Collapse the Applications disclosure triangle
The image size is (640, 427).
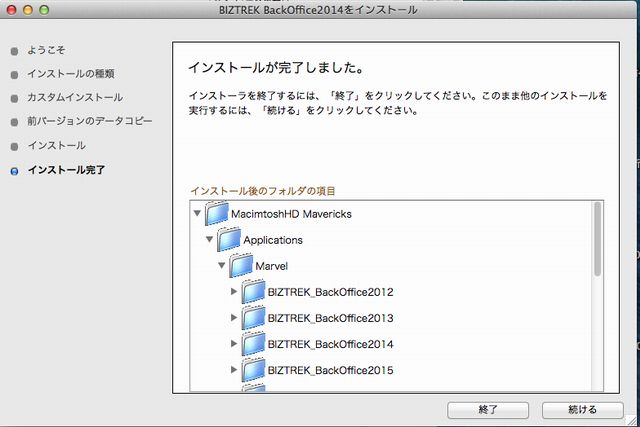[210, 240]
